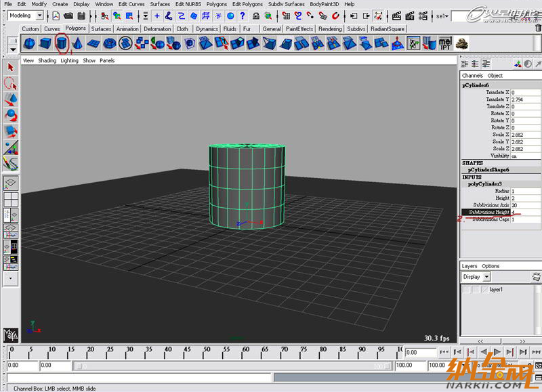This screenshot has height=392, width=542.
Task: Switch to the Surfaces shelf tab
Action: pos(101,29)
